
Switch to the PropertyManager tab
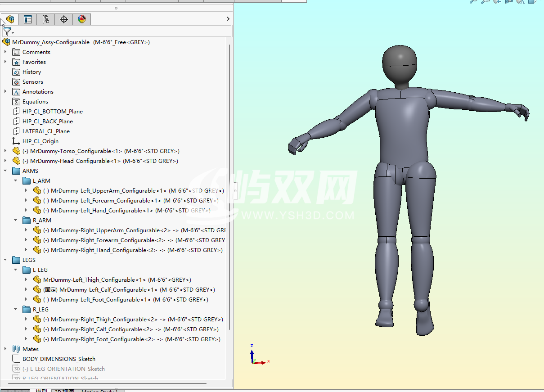(x=28, y=19)
